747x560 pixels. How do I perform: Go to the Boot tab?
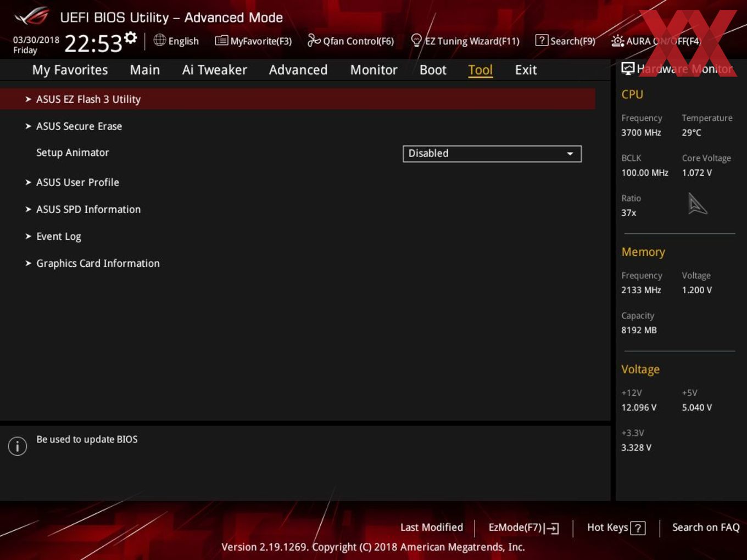coord(433,70)
